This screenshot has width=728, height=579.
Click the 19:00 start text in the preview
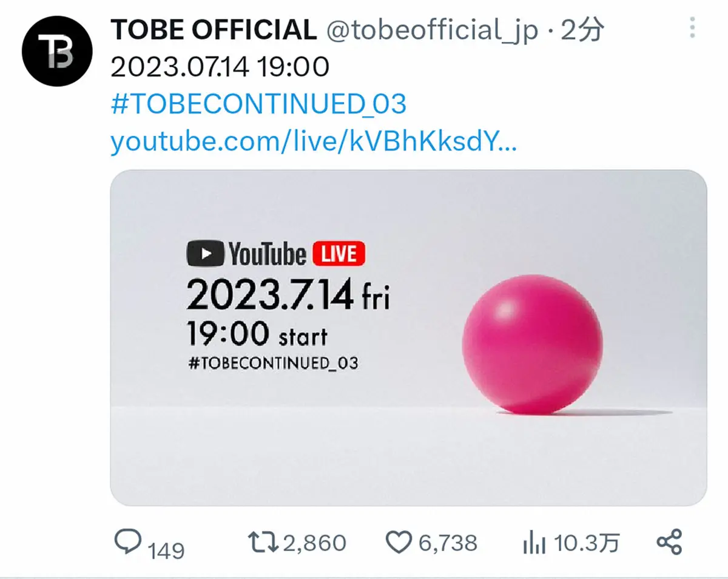click(x=257, y=334)
